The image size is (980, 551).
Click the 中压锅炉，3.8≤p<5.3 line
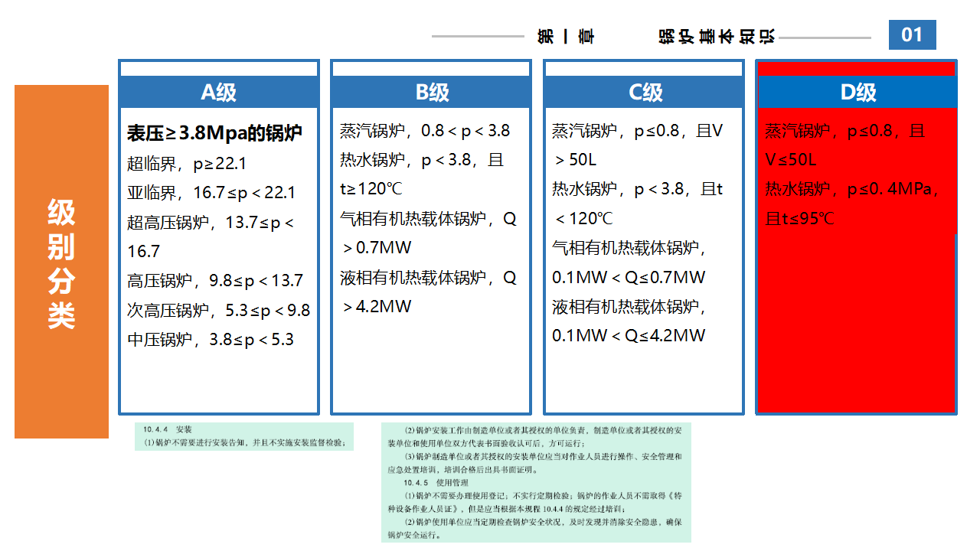(x=210, y=340)
